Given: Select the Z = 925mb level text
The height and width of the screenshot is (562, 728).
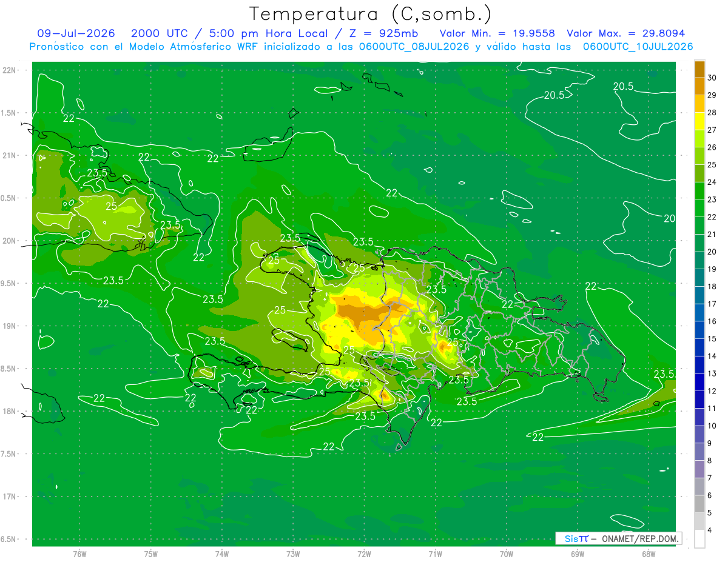Looking at the screenshot, I should coord(383,33).
